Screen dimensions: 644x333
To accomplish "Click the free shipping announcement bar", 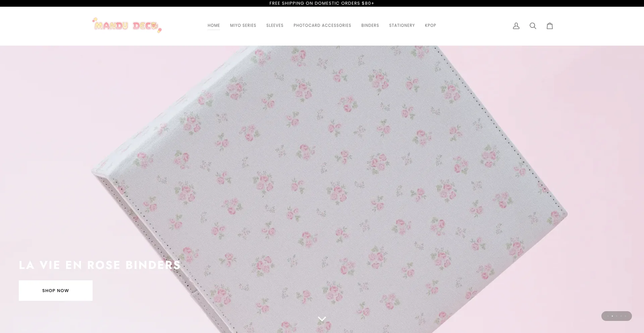I will click(x=322, y=3).
